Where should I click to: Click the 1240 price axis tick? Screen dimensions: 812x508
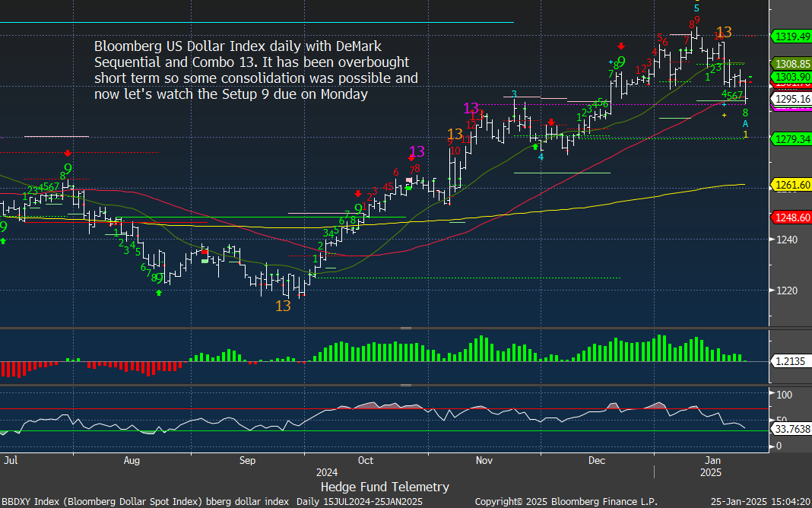pyautogui.click(x=786, y=240)
